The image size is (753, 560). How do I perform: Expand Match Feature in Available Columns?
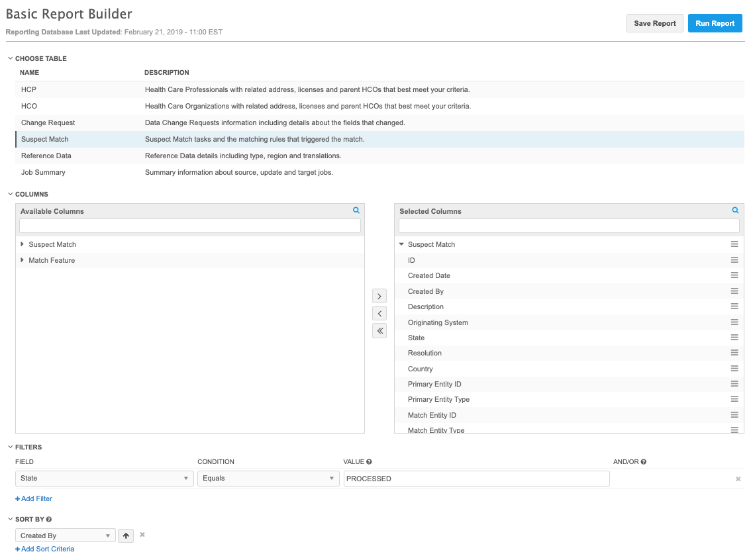click(23, 260)
